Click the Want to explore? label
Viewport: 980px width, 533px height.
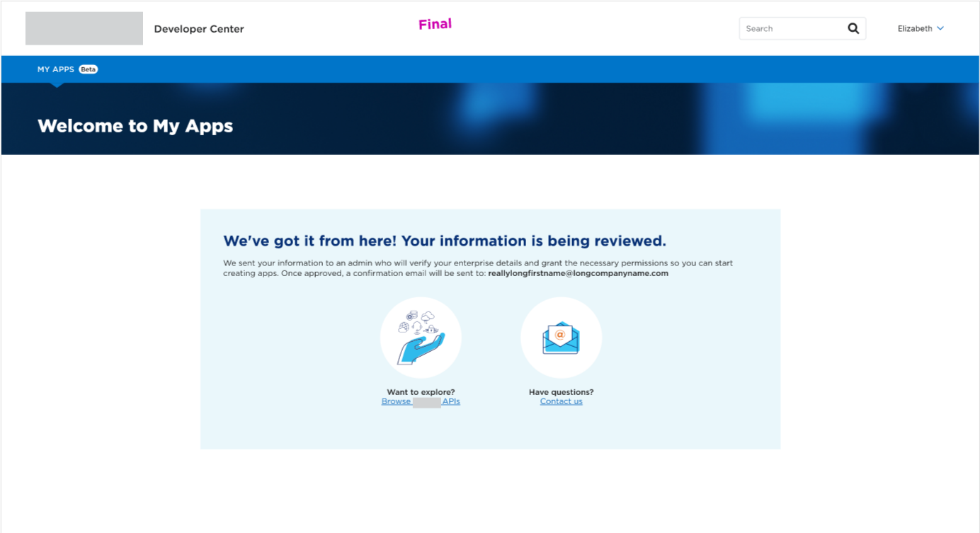(x=421, y=391)
